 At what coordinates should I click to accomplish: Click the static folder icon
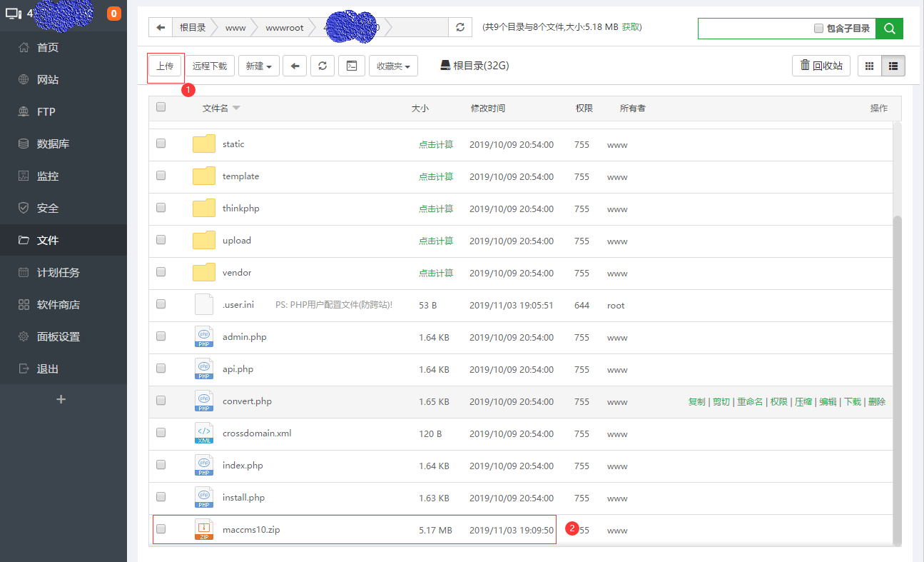204,144
